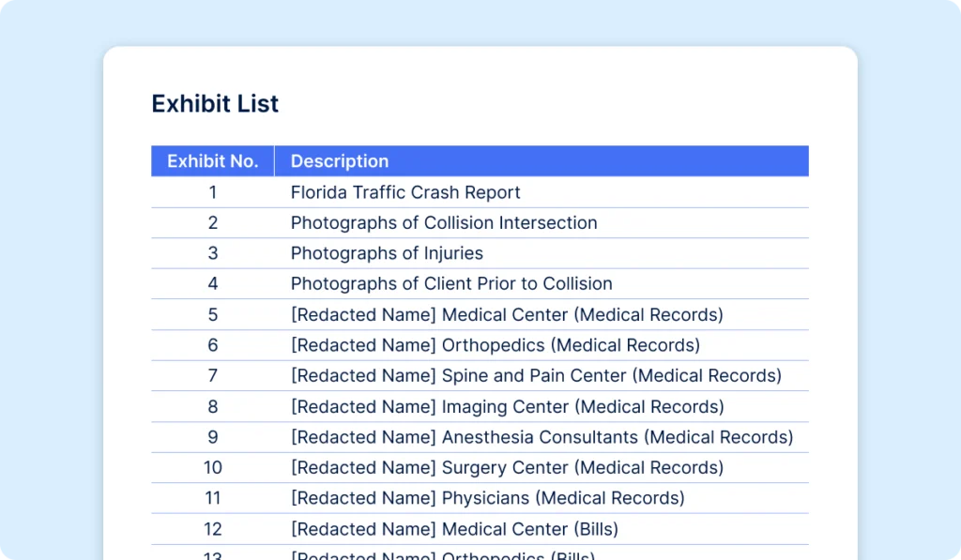
Task: Select the Surgery Center (Medical Records) entry
Action: click(507, 467)
